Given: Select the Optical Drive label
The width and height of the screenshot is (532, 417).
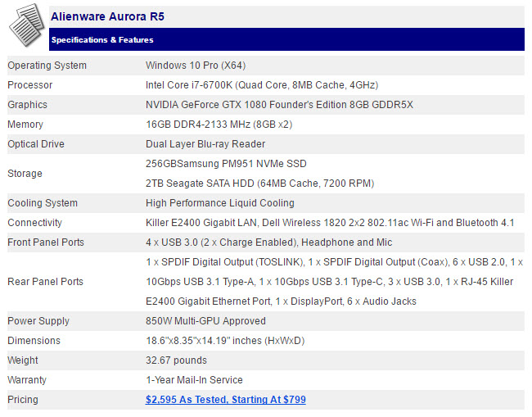Looking at the screenshot, I should click(36, 144).
